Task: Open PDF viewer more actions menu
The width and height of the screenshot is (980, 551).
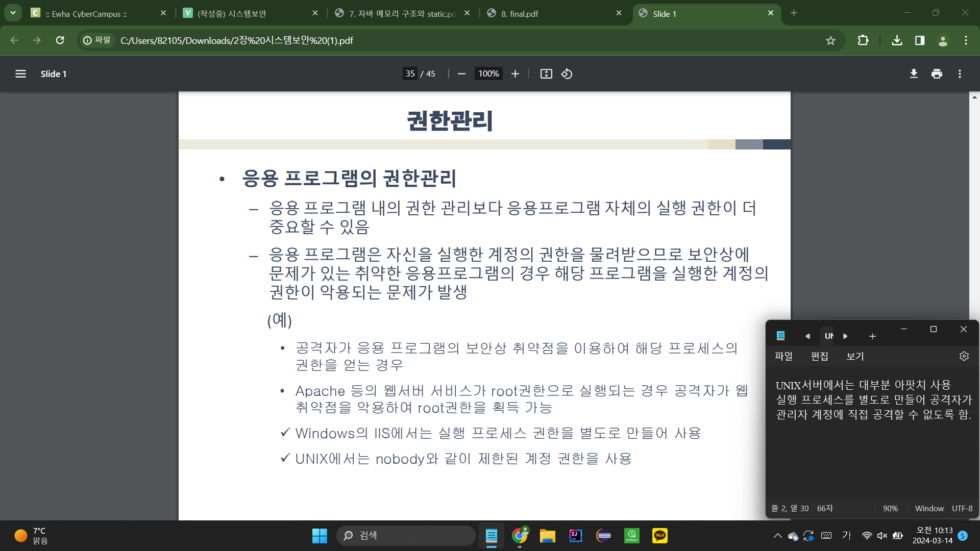Action: (x=960, y=74)
